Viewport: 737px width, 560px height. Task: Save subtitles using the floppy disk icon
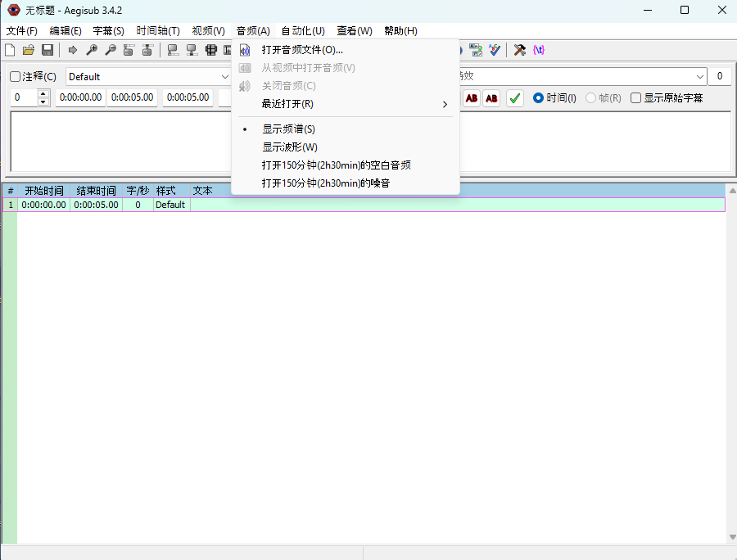pos(47,50)
